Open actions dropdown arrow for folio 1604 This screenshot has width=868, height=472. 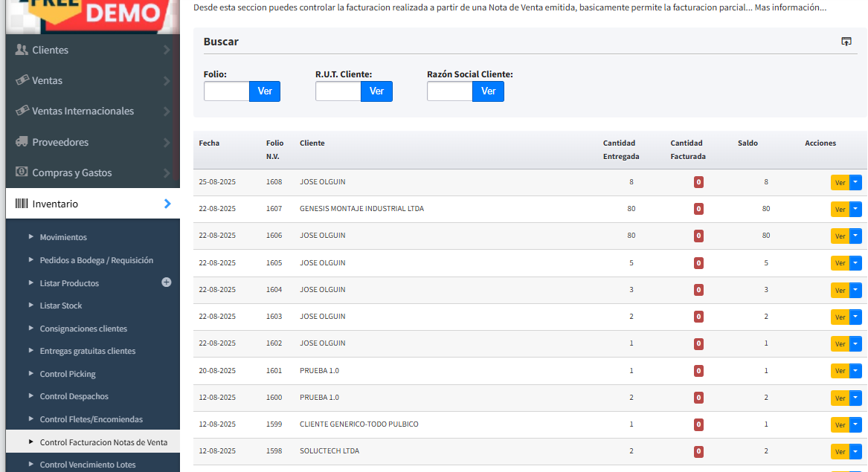[855, 290]
